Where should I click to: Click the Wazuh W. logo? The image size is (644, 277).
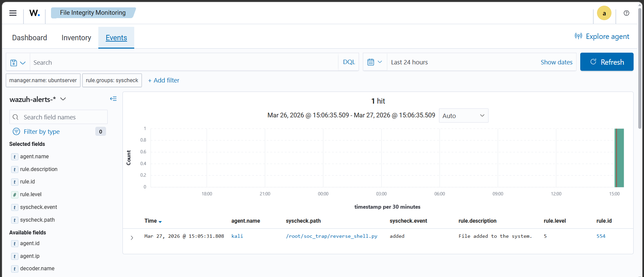coord(35,13)
